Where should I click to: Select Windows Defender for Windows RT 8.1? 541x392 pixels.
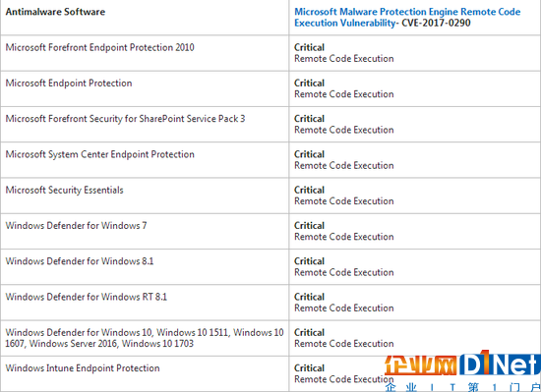87,297
